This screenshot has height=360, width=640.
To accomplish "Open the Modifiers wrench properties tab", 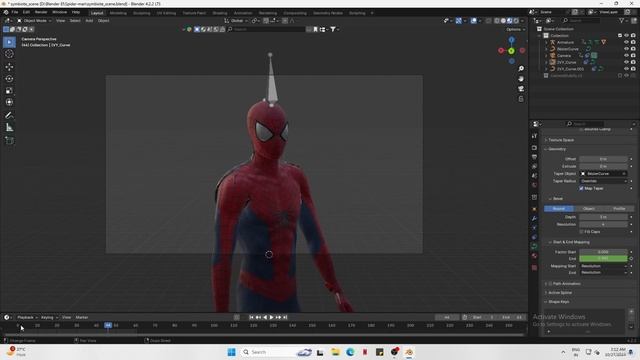I will [534, 218].
